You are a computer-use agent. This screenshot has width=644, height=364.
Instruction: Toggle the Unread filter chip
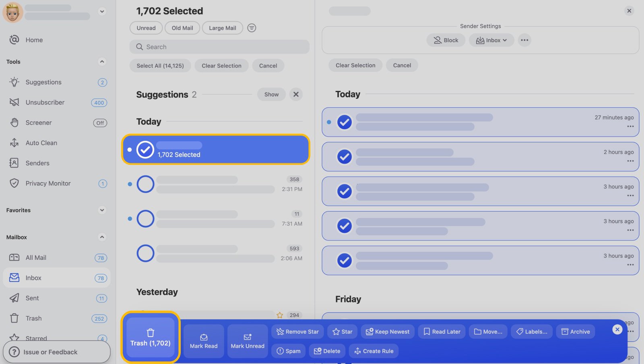[146, 28]
